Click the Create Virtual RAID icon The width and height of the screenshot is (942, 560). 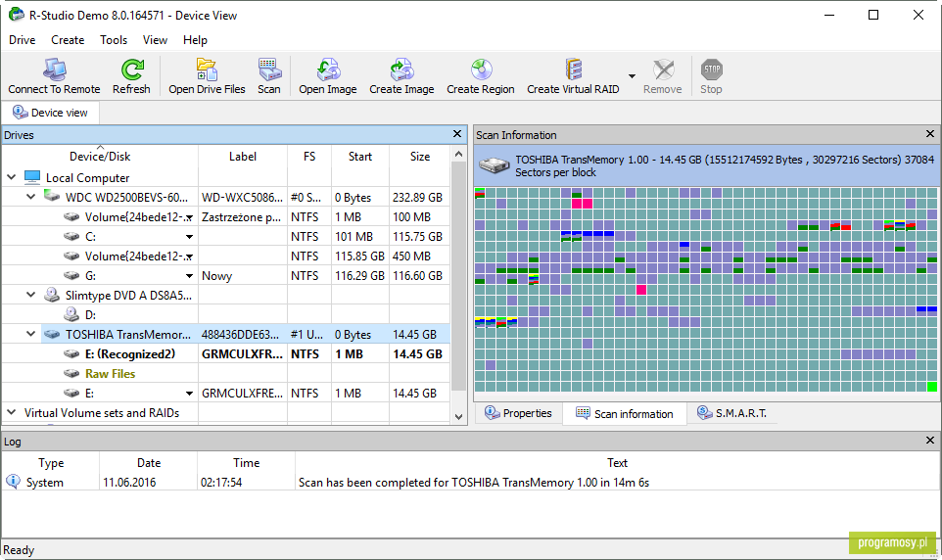(573, 70)
